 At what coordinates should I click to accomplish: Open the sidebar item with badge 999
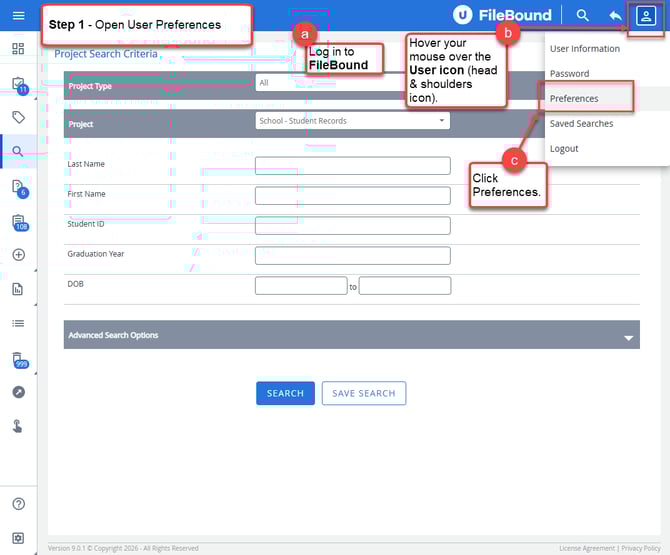coord(18,358)
